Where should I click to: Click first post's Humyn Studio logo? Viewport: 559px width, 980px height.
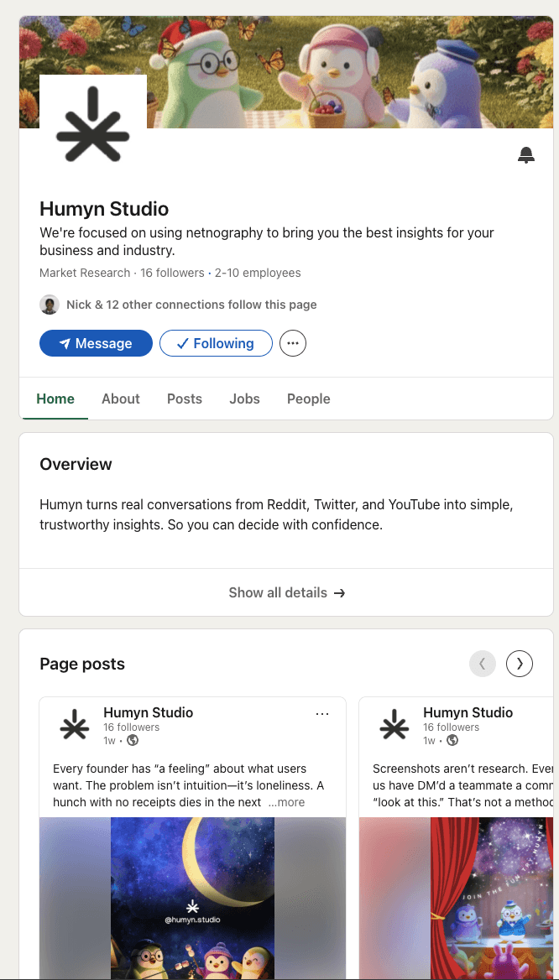pos(75,727)
